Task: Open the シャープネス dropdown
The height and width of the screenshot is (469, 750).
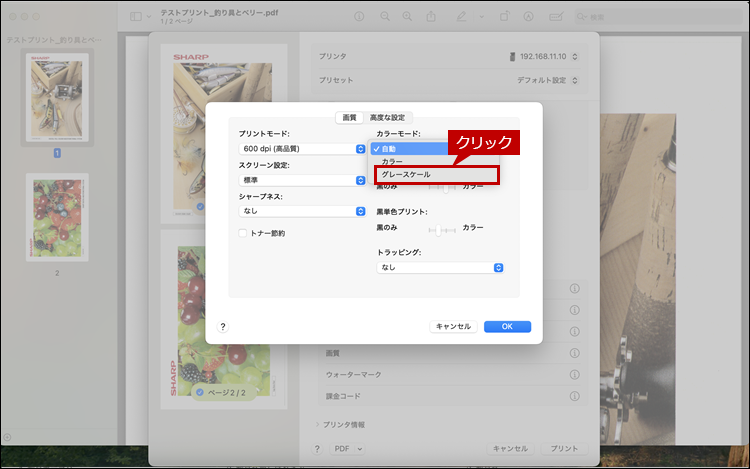Action: [x=302, y=211]
